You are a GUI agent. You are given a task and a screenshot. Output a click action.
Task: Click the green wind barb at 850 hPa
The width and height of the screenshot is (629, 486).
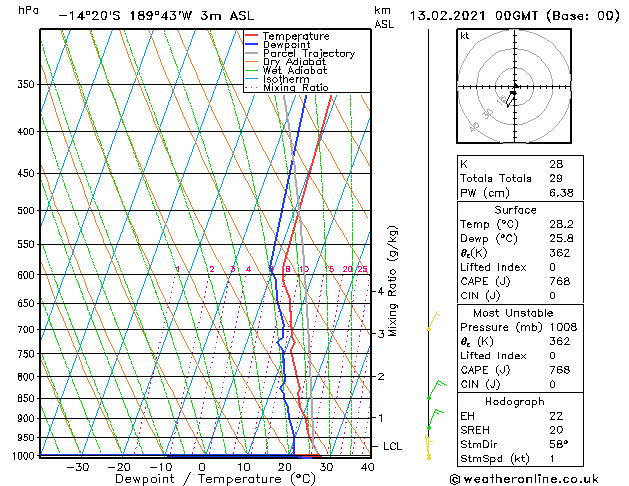(x=437, y=389)
